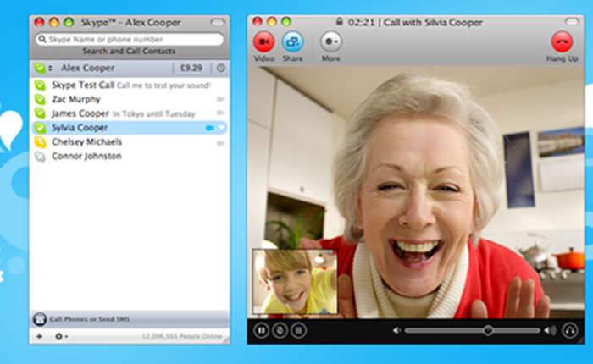This screenshot has height=364, width=593.
Task: Select James Cooper in the contact list
Action: 80,113
